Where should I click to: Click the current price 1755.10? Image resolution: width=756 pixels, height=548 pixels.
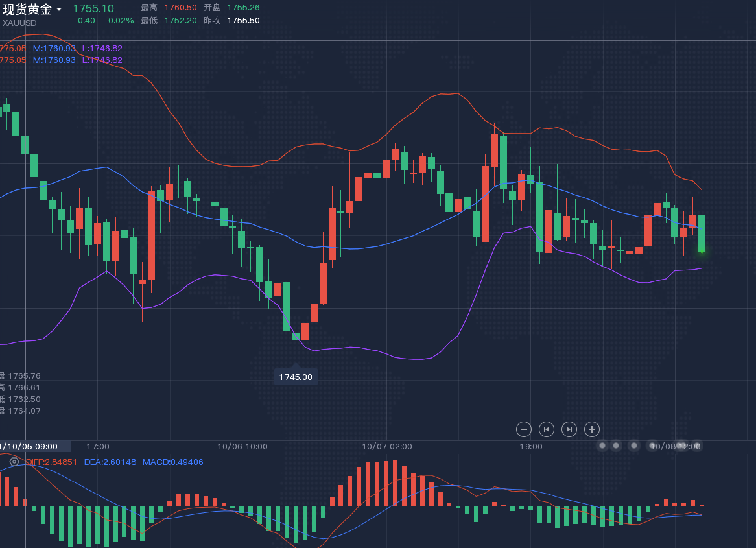[93, 8]
